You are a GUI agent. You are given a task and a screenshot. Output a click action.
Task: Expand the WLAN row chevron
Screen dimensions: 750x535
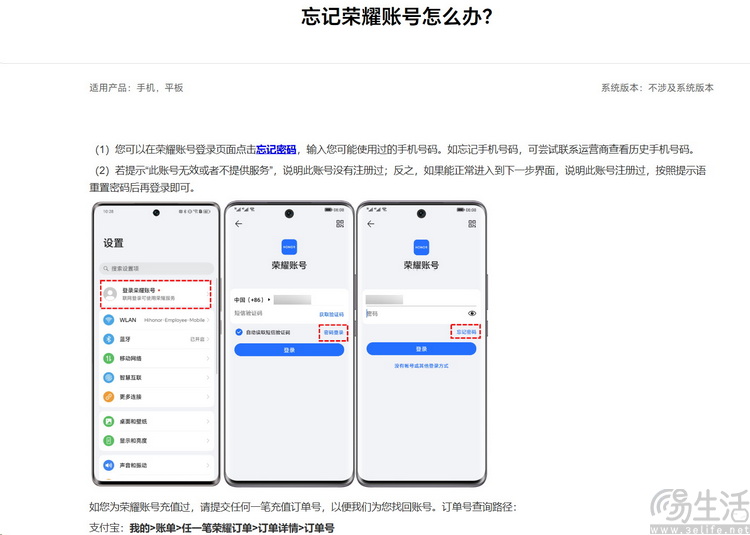(x=208, y=320)
